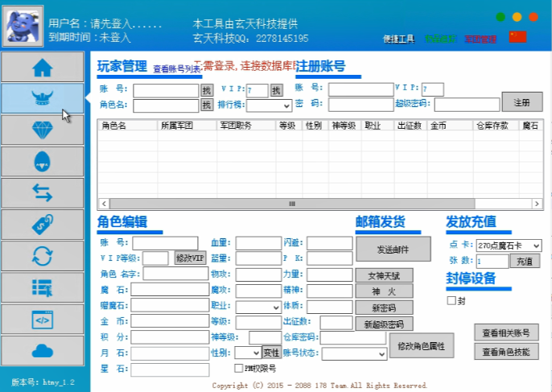Open the egg sidebar icon
552x392 pixels.
(42, 161)
